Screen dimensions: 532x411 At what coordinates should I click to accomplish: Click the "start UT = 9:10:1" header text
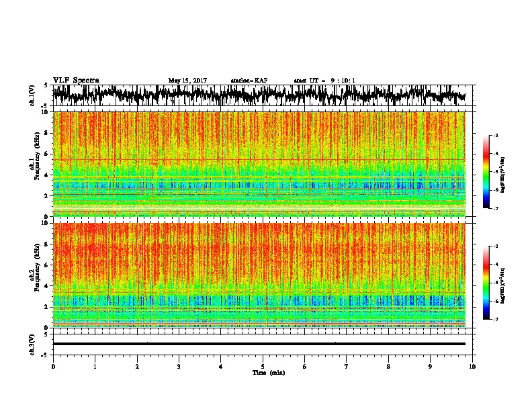[x=324, y=81]
